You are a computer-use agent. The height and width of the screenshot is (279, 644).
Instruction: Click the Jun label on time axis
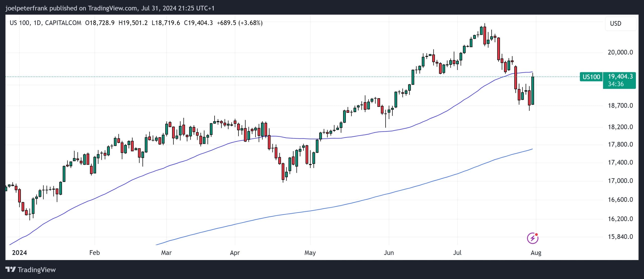pyautogui.click(x=389, y=253)
